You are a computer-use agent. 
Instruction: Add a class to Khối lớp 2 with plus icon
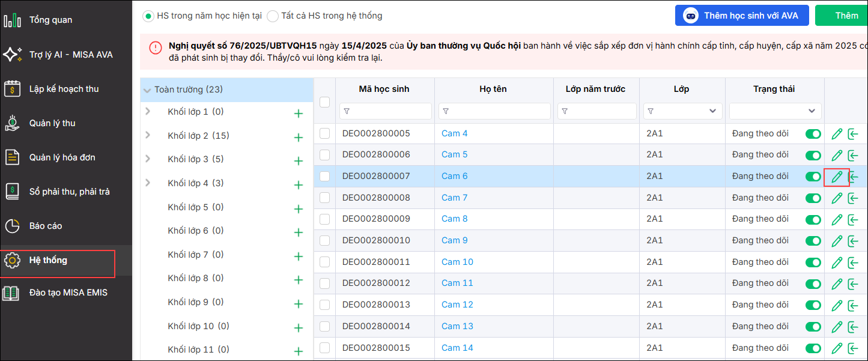[298, 138]
